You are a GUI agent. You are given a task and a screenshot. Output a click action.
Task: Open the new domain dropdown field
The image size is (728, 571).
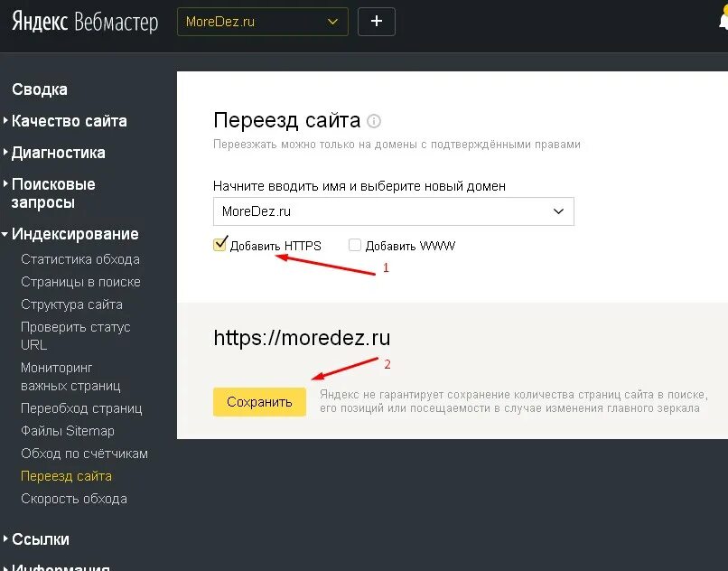pyautogui.click(x=394, y=211)
